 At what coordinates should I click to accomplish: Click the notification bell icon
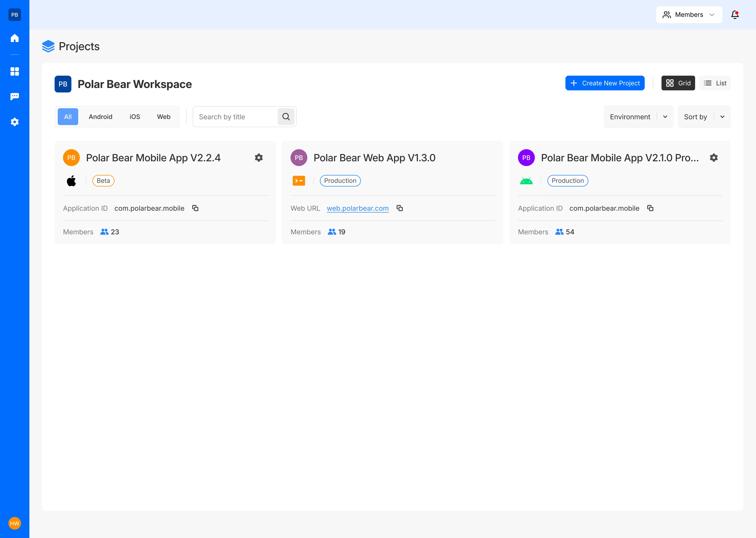(x=735, y=14)
